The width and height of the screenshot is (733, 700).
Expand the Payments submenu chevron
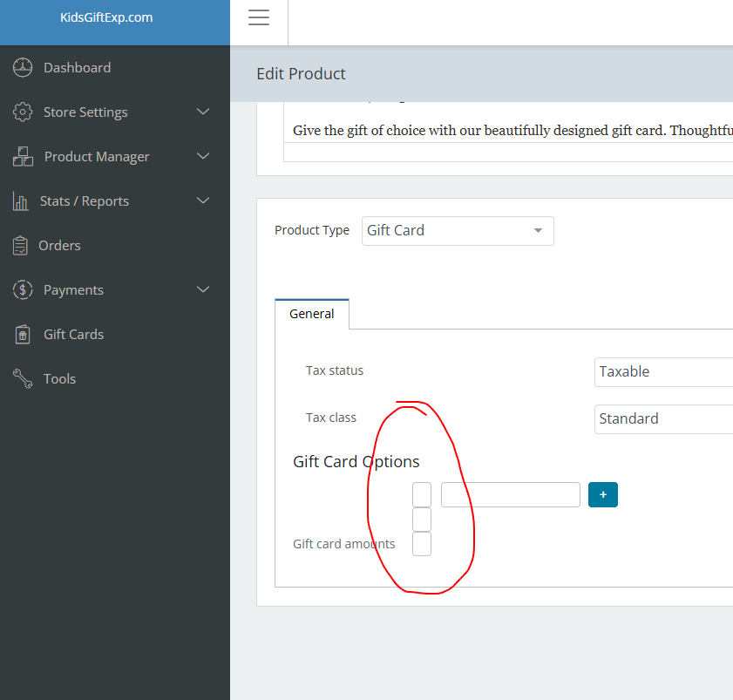point(203,290)
